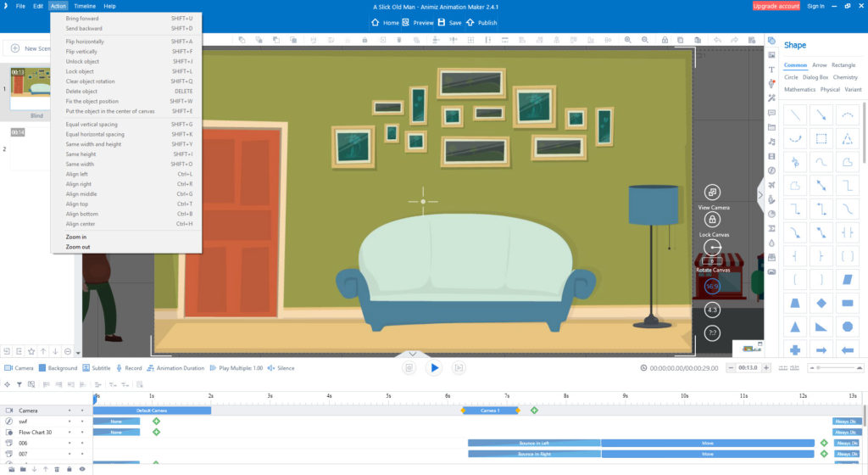Click the Lock Canvas icon
Image resolution: width=868 pixels, height=475 pixels.
click(x=712, y=220)
